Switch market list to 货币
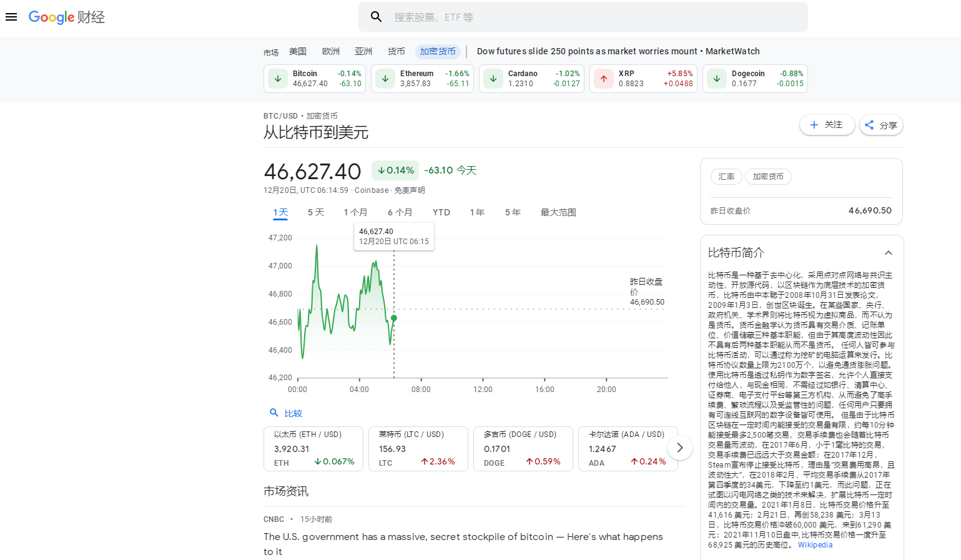The height and width of the screenshot is (560, 961). click(x=397, y=51)
